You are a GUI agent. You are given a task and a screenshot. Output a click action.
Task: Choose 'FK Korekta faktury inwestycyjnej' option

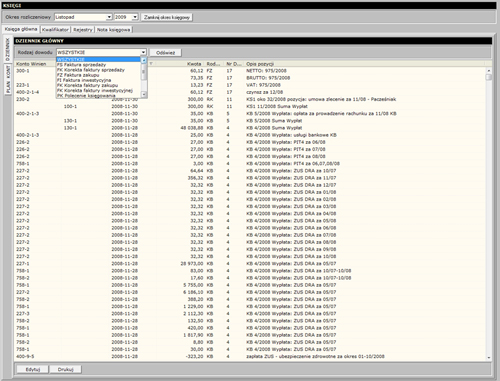pyautogui.click(x=98, y=90)
